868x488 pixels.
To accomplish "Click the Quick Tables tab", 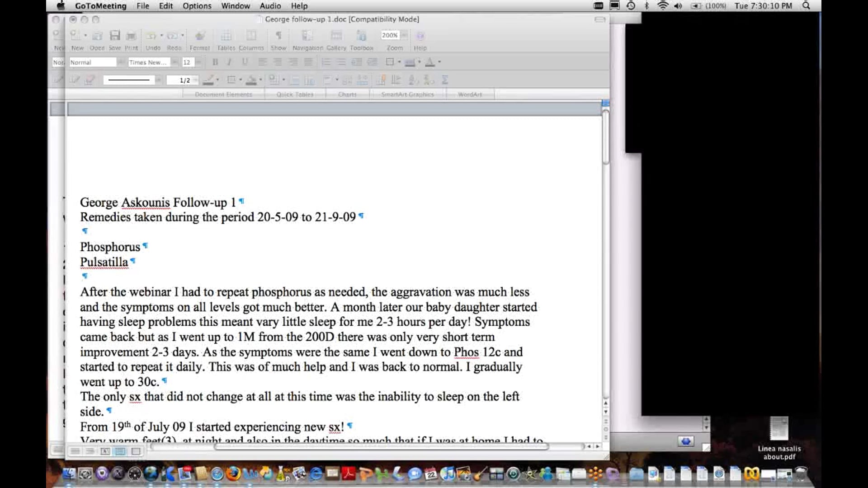I will point(295,94).
